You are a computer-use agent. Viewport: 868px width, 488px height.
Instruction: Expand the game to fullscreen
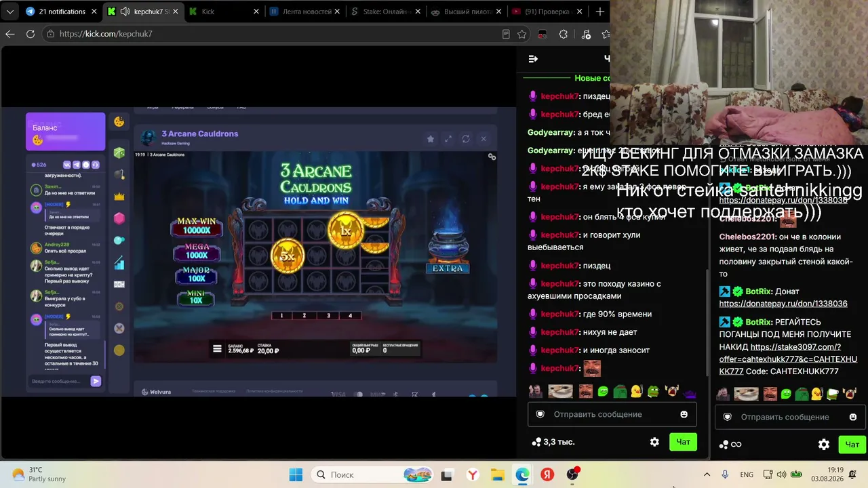pos(448,139)
